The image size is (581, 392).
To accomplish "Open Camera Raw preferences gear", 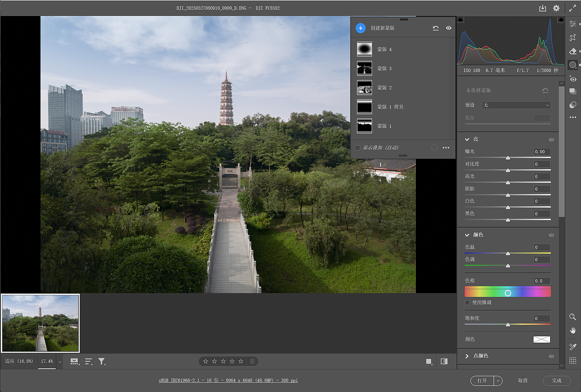I will pos(556,8).
